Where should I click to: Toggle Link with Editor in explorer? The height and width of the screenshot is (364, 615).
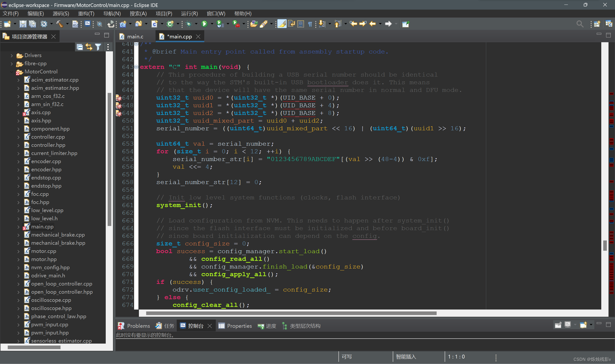click(x=89, y=47)
